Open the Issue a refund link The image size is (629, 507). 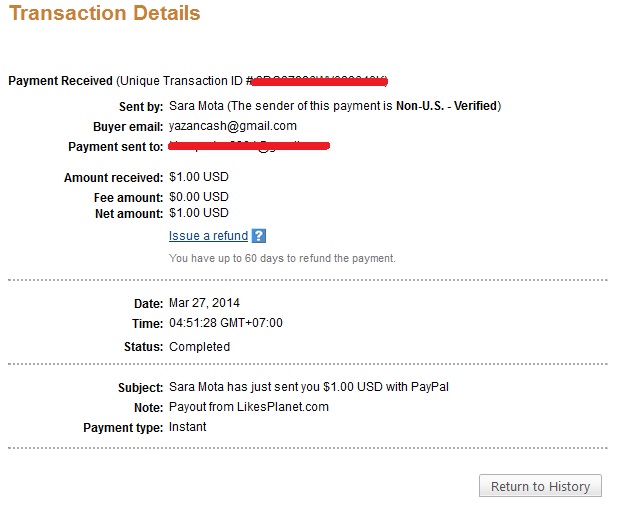coord(208,237)
